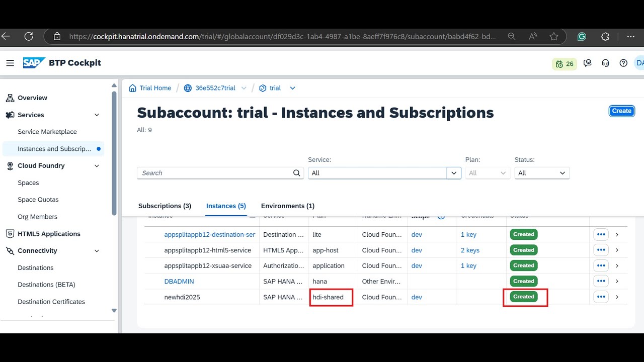The height and width of the screenshot is (362, 644).
Task: Open Org Members in sidebar
Action: click(37, 217)
